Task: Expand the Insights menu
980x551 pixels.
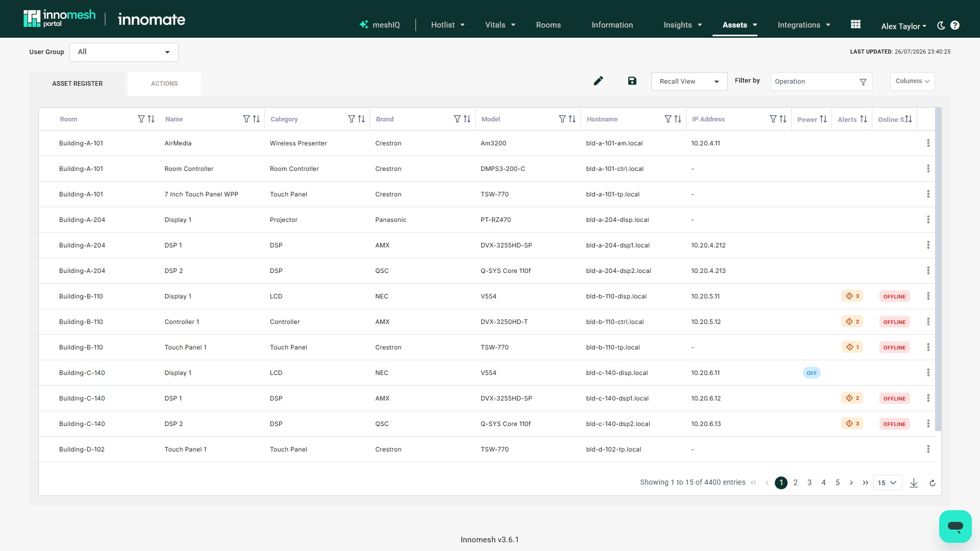Action: point(683,25)
